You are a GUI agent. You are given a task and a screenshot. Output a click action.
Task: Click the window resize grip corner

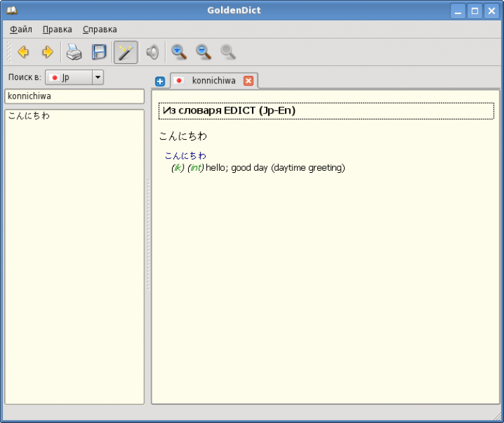click(497, 416)
